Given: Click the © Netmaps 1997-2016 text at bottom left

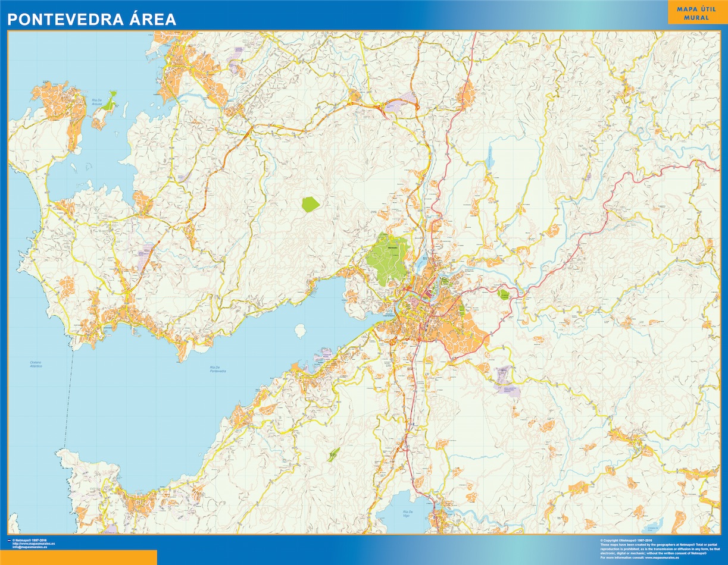Looking at the screenshot, I should [x=33, y=540].
